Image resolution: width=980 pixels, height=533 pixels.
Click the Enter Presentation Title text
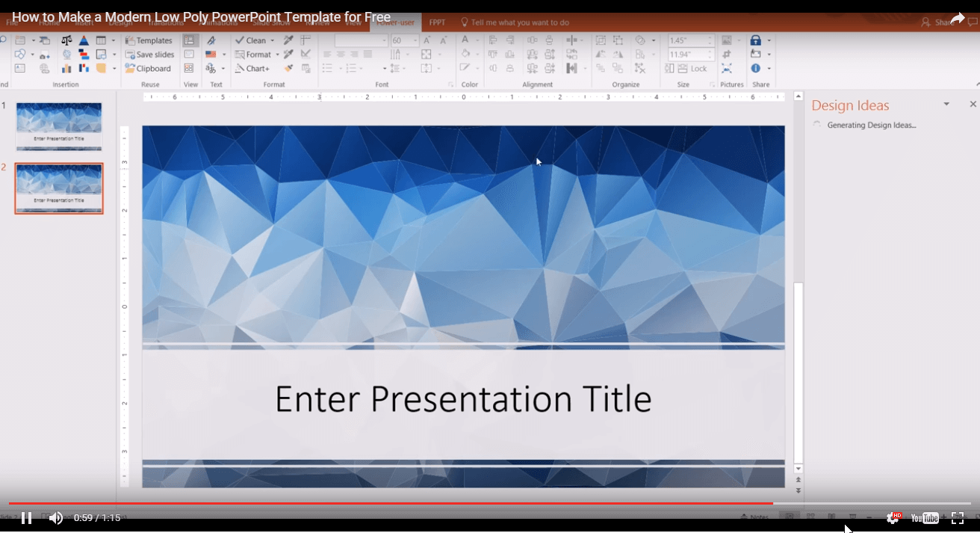point(463,398)
